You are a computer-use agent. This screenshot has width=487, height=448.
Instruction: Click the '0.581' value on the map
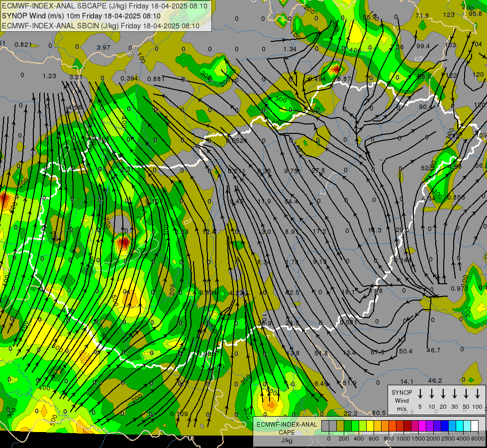349,323
